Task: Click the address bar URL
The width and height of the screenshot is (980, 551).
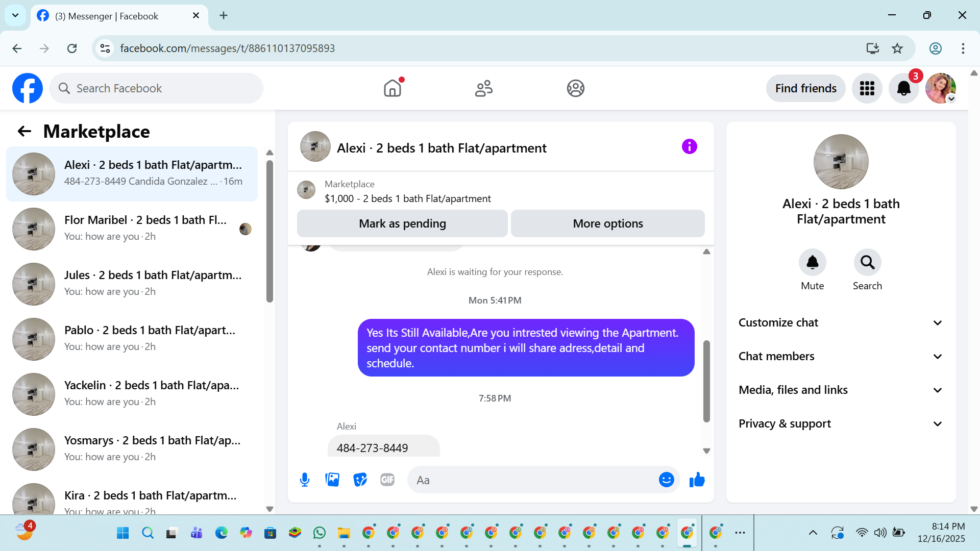Action: pos(227,48)
